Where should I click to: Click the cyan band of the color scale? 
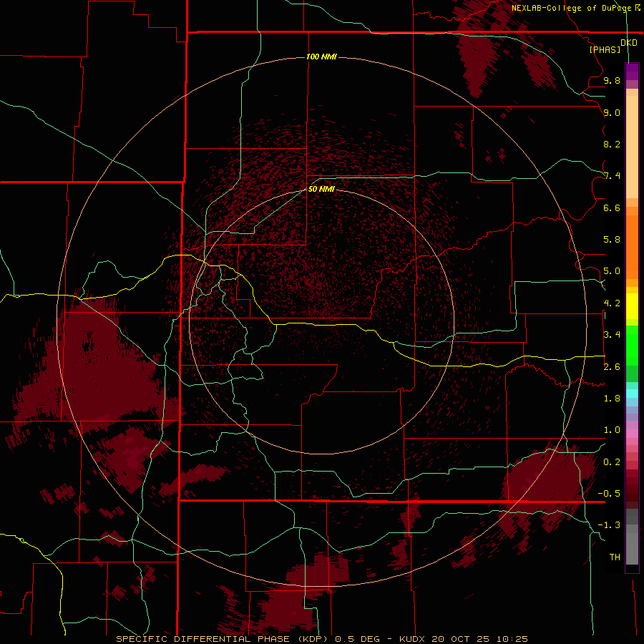632,393
